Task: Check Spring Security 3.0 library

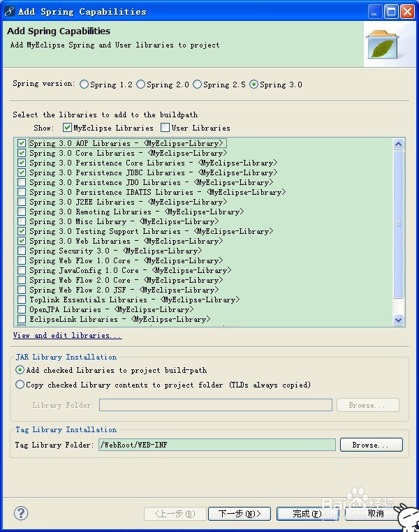Action: point(22,251)
